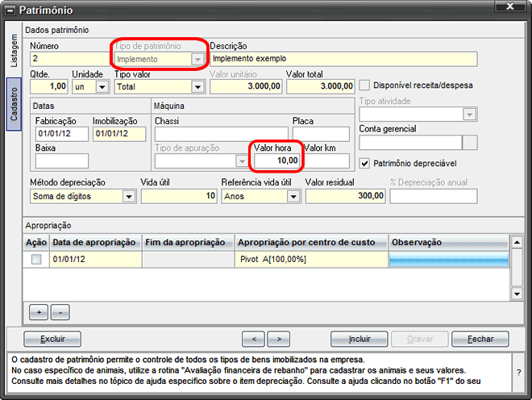The width and height of the screenshot is (532, 400).
Task: Tick the Ação checkbox for 01/01/12 row
Action: point(36,259)
